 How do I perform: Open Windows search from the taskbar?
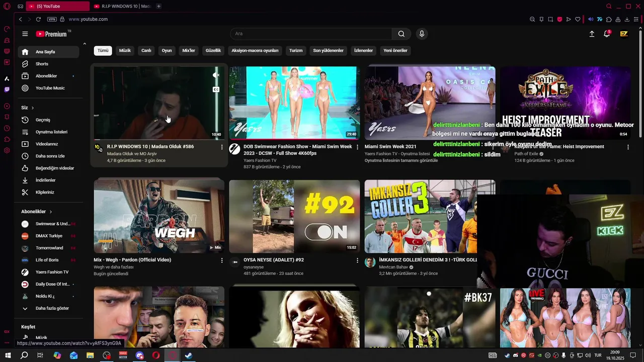24,355
